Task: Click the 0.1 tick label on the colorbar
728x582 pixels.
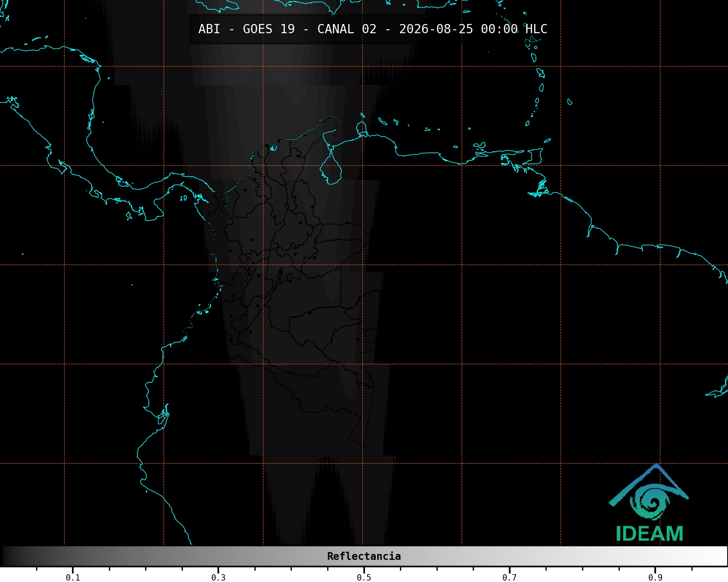Action: tap(73, 578)
